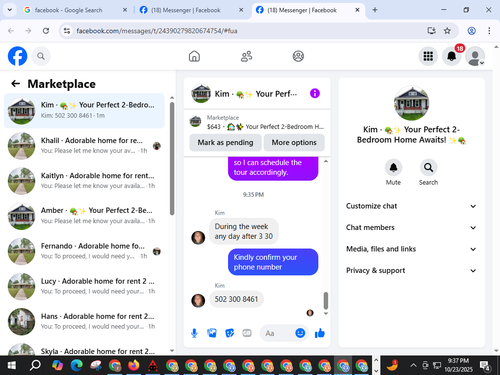This screenshot has width=500, height=375.
Task: Reload the page in Chrome
Action: (46, 31)
